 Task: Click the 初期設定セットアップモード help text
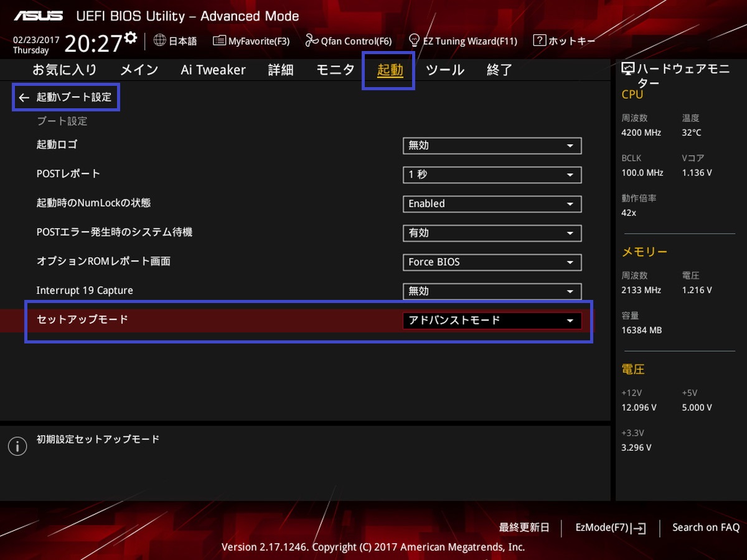click(x=98, y=439)
